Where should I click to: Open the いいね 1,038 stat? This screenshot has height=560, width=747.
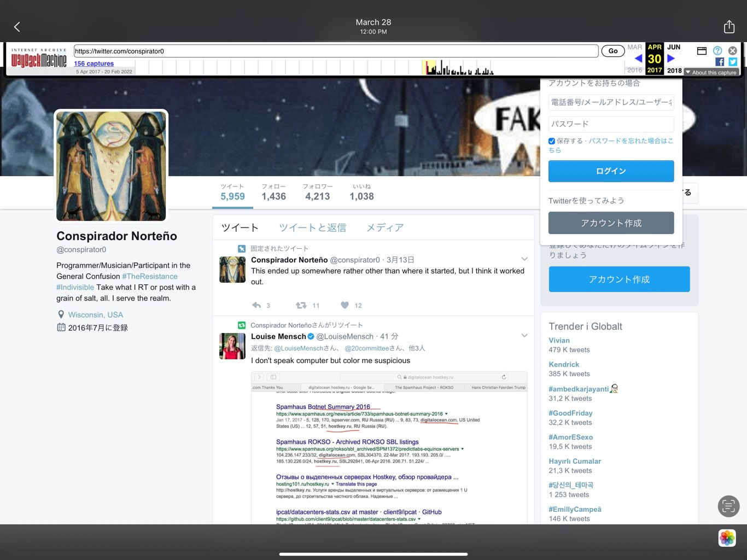point(362,192)
